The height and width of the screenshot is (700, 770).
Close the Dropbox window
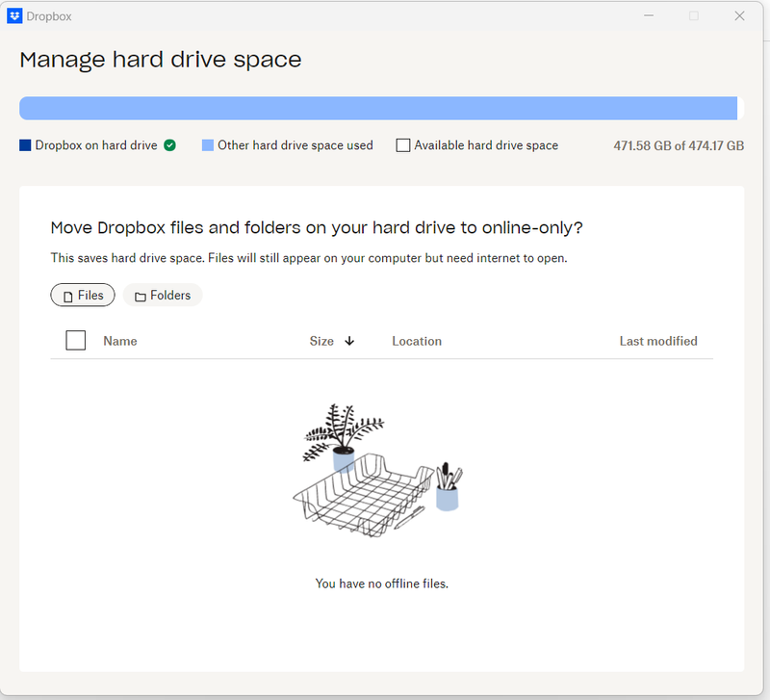point(739,16)
